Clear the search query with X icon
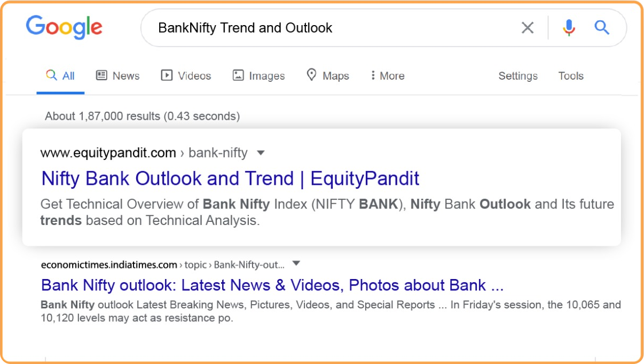644x364 pixels. pyautogui.click(x=527, y=28)
